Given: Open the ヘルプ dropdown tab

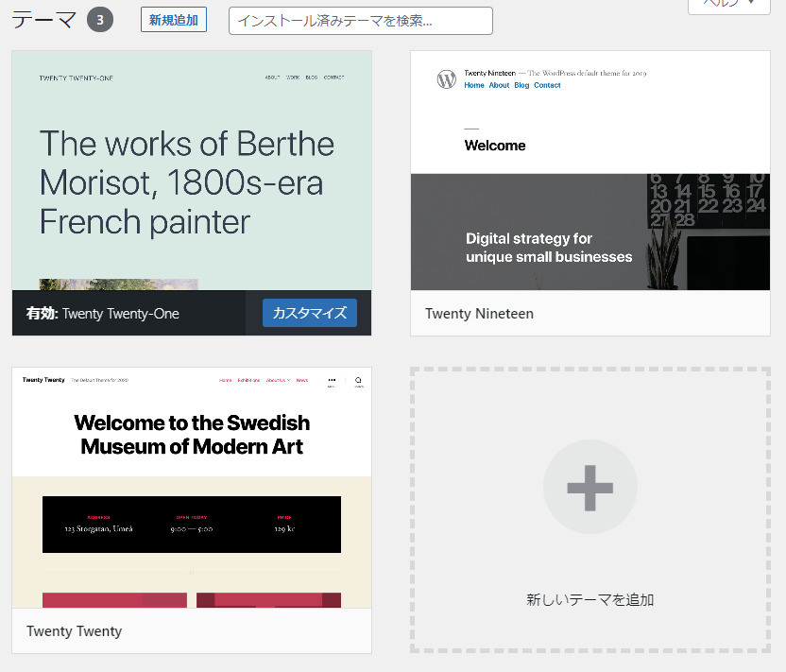Looking at the screenshot, I should (x=729, y=5).
